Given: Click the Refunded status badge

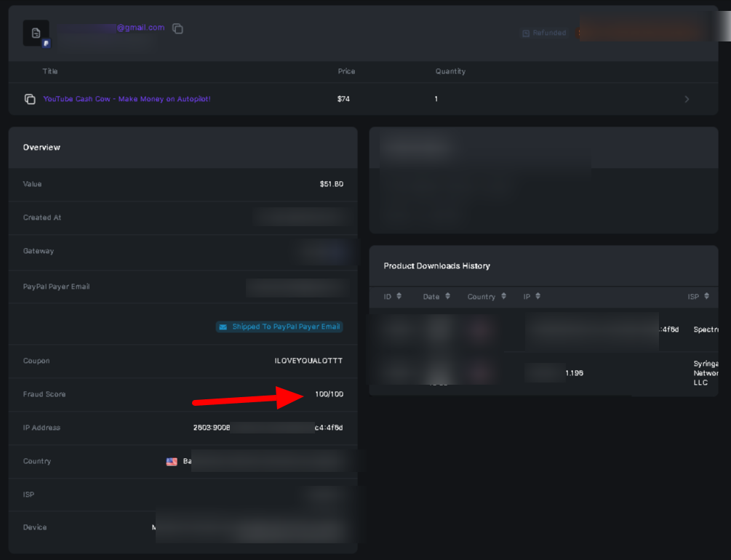Looking at the screenshot, I should (544, 33).
